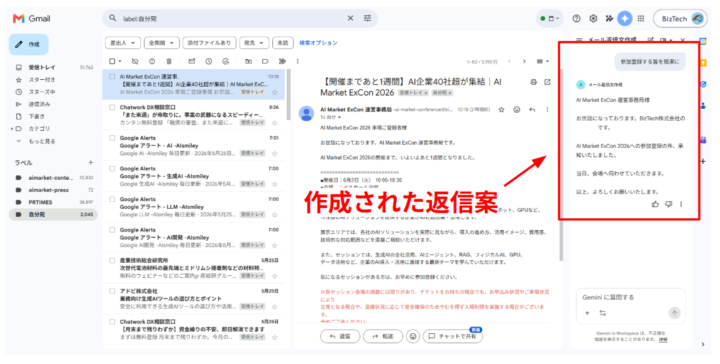Click the Gemini sparkle icon in header

pos(624,18)
